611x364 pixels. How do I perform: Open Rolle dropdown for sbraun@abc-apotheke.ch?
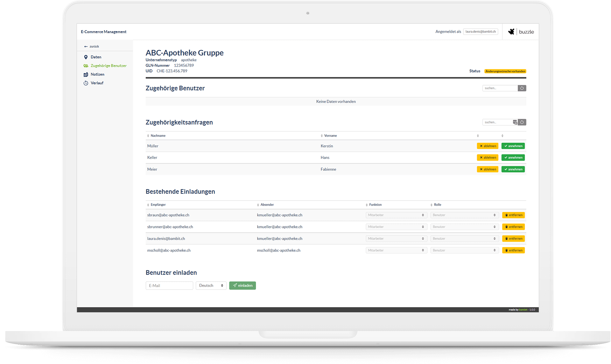point(464,215)
